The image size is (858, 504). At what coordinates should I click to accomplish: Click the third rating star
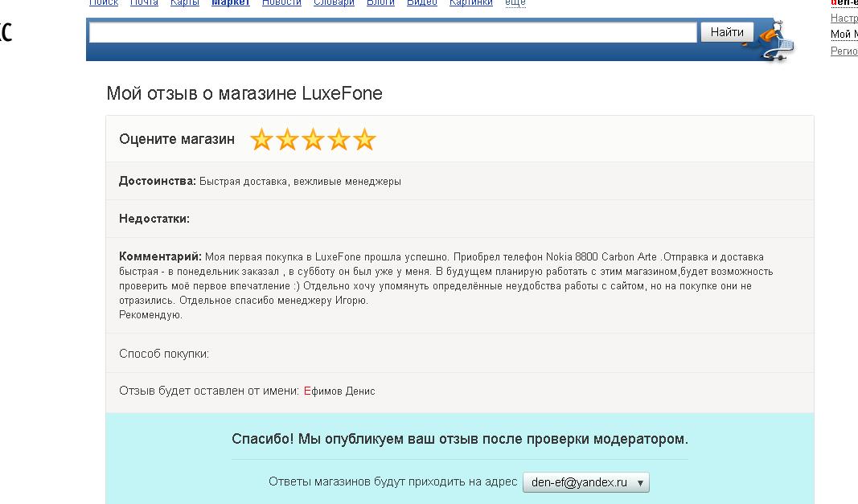coord(313,140)
